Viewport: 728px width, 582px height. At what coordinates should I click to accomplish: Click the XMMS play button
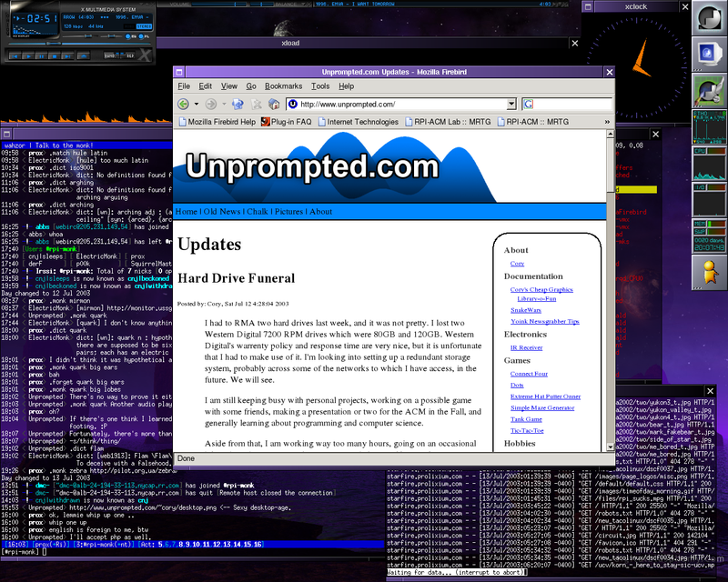click(x=28, y=56)
